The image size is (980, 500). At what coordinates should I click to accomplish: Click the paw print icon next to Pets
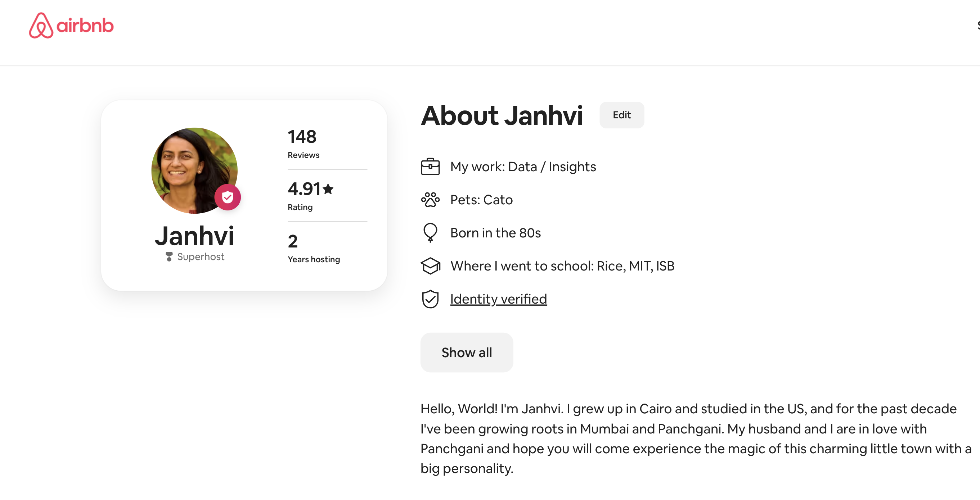[x=430, y=199]
